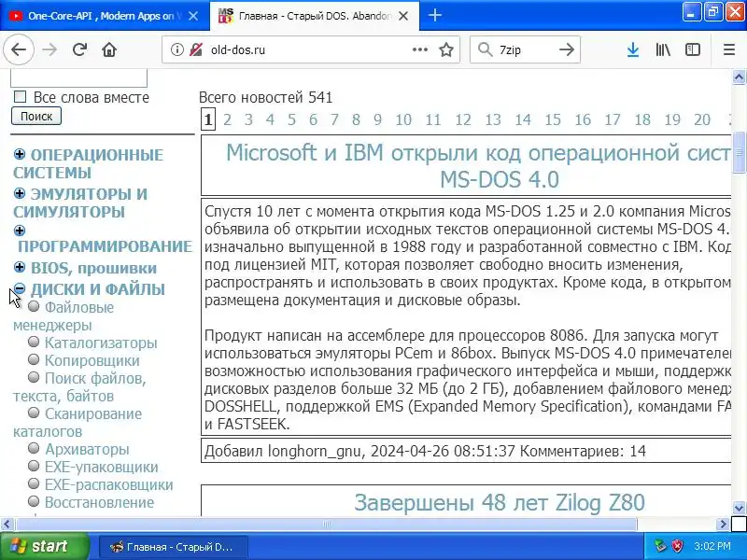Open the EXE-распаковщики subcategory
Screen dimensions: 747x560
tap(108, 484)
